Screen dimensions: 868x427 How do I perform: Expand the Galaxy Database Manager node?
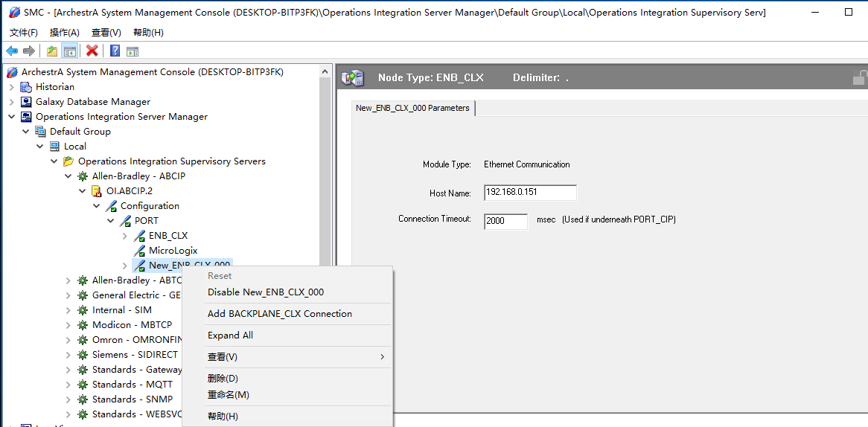[x=12, y=102]
